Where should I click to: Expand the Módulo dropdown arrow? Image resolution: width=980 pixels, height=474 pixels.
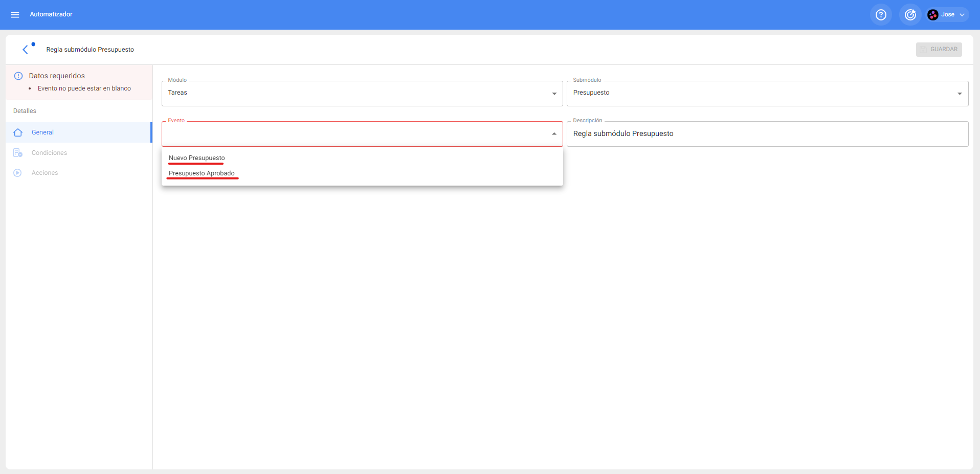point(554,94)
